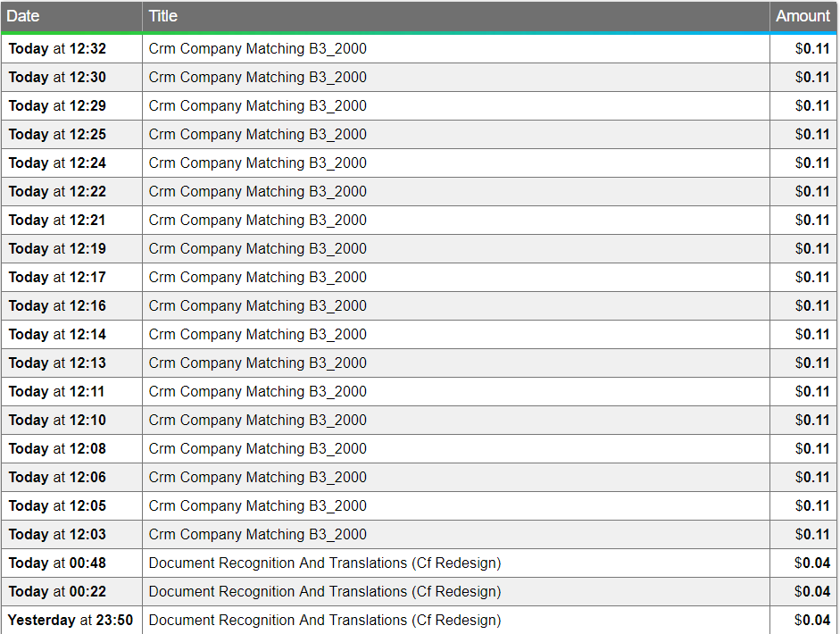Screen dimensions: 840x634
Task: Select the Yesterday at 23:50 date cell
Action: click(71, 621)
